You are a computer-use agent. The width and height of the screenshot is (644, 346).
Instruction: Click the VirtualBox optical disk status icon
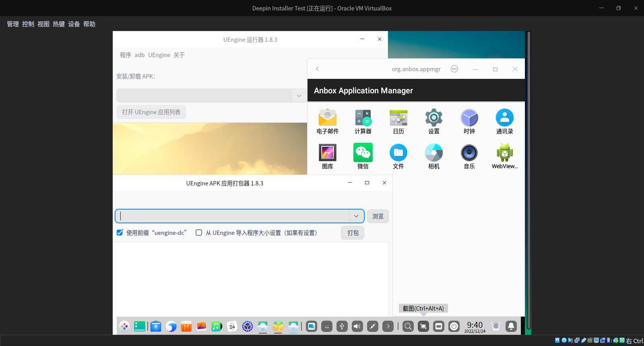pos(564,340)
